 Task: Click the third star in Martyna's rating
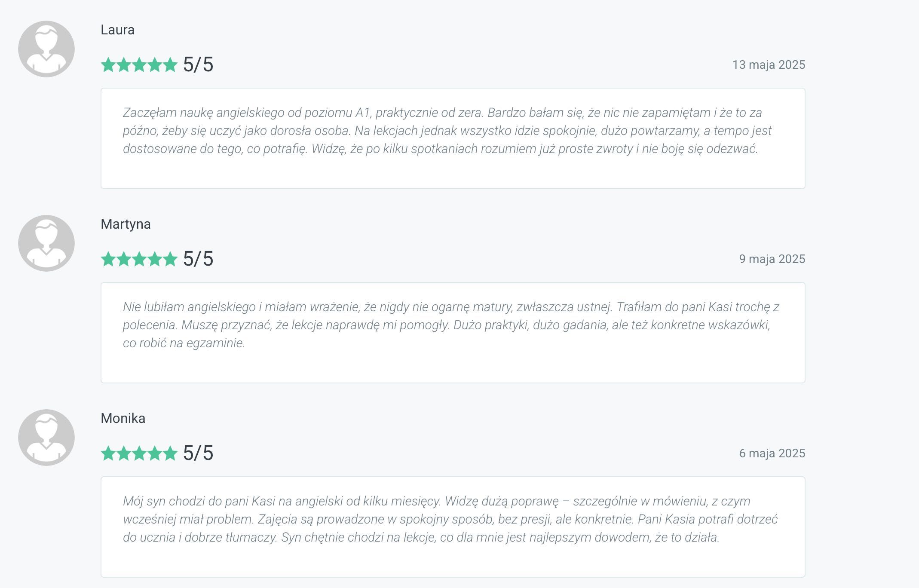[x=139, y=259]
